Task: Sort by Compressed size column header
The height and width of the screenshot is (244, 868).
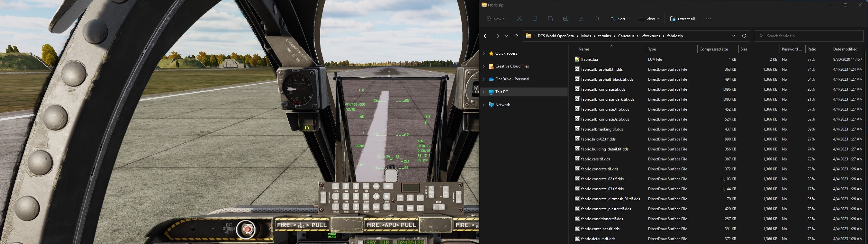Action: coord(717,49)
